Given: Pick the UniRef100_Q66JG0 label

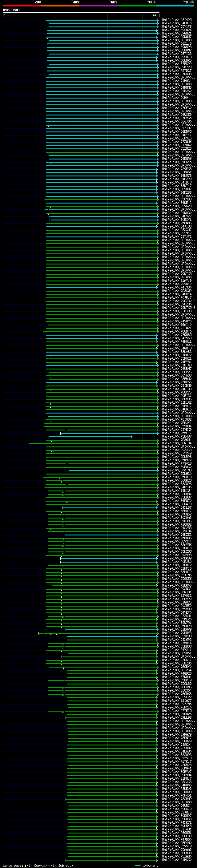Looking at the screenshot, I should 177,121.
